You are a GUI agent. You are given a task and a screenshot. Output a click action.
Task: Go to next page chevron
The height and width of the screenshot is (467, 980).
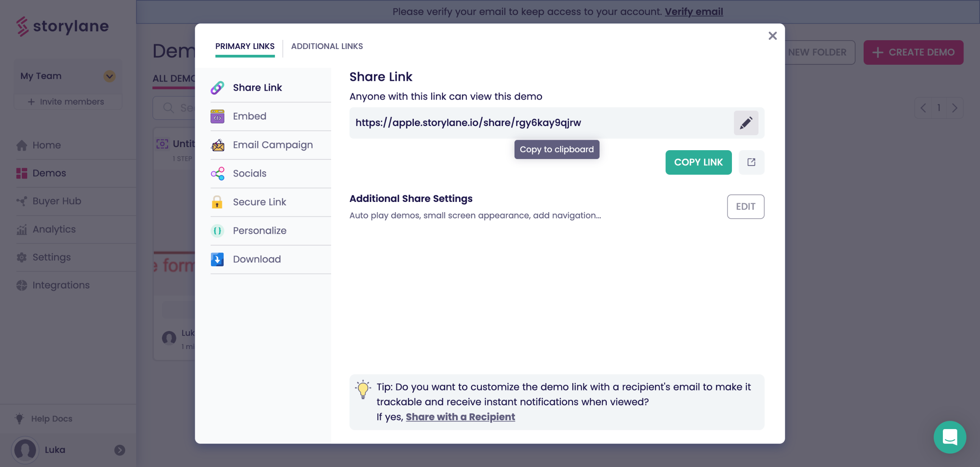point(955,108)
